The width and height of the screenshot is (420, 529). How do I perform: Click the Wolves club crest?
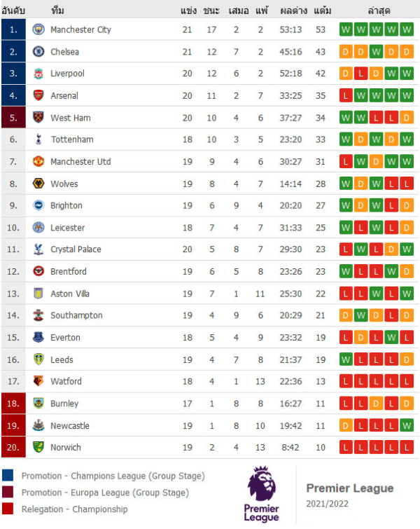pyautogui.click(x=38, y=184)
